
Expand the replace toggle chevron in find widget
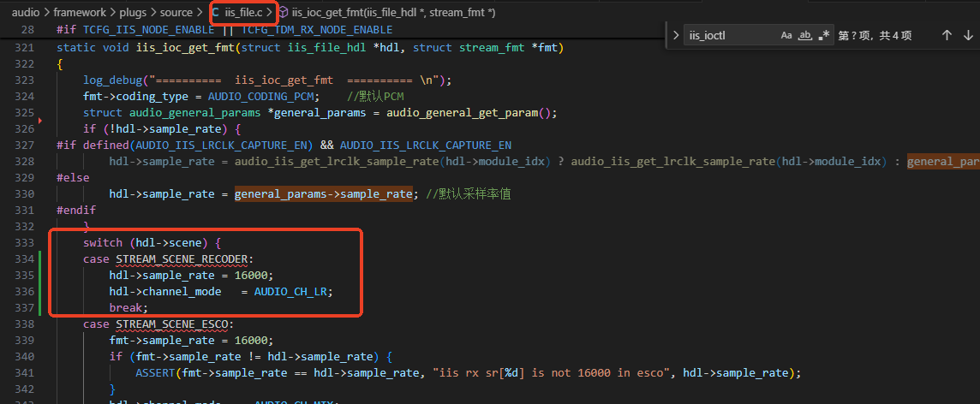point(676,36)
